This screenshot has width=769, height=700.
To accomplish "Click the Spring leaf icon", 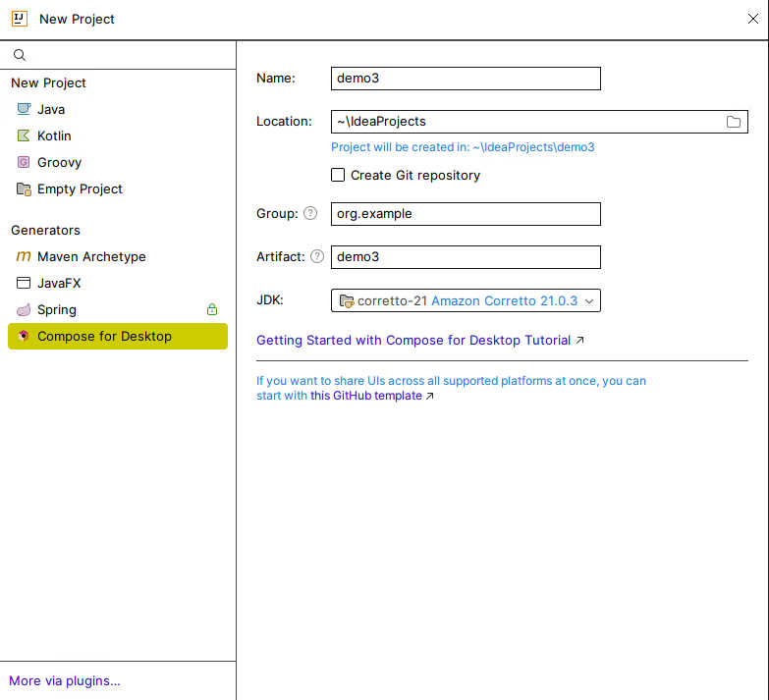I will (x=24, y=310).
